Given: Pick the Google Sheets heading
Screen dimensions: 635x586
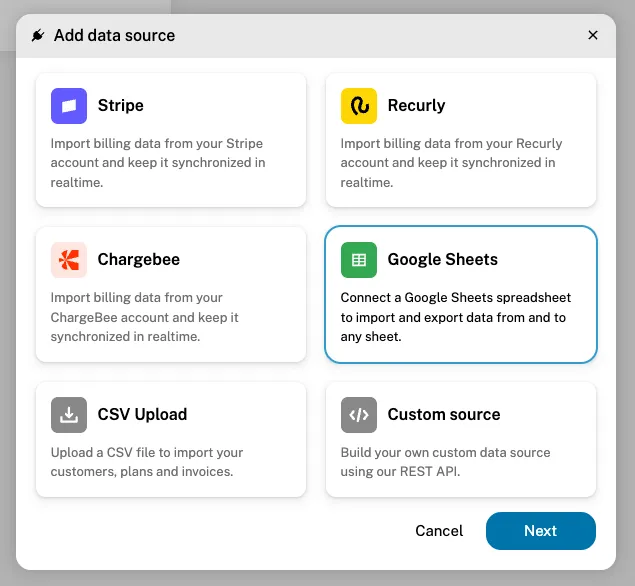Looking at the screenshot, I should [x=443, y=259].
